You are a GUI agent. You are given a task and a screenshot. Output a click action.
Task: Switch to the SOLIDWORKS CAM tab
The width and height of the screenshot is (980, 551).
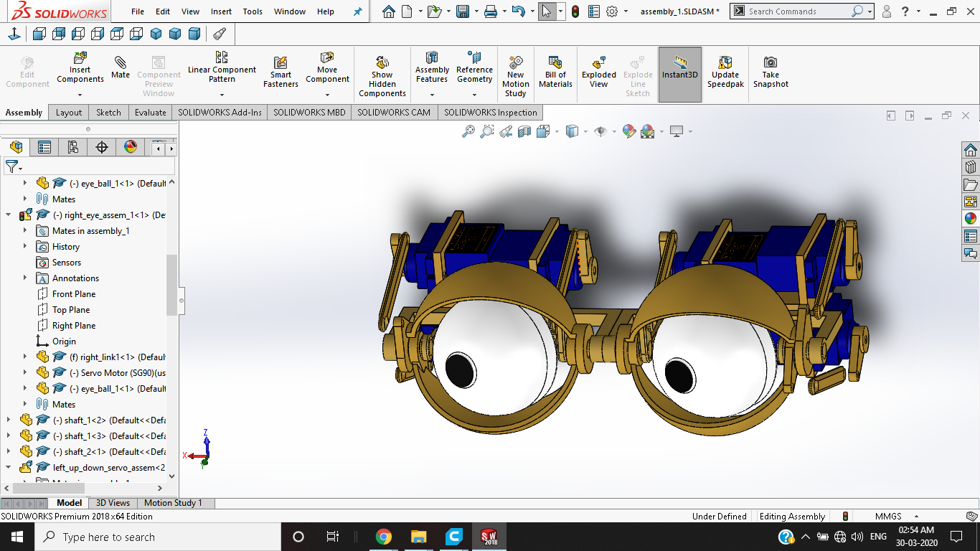point(394,112)
